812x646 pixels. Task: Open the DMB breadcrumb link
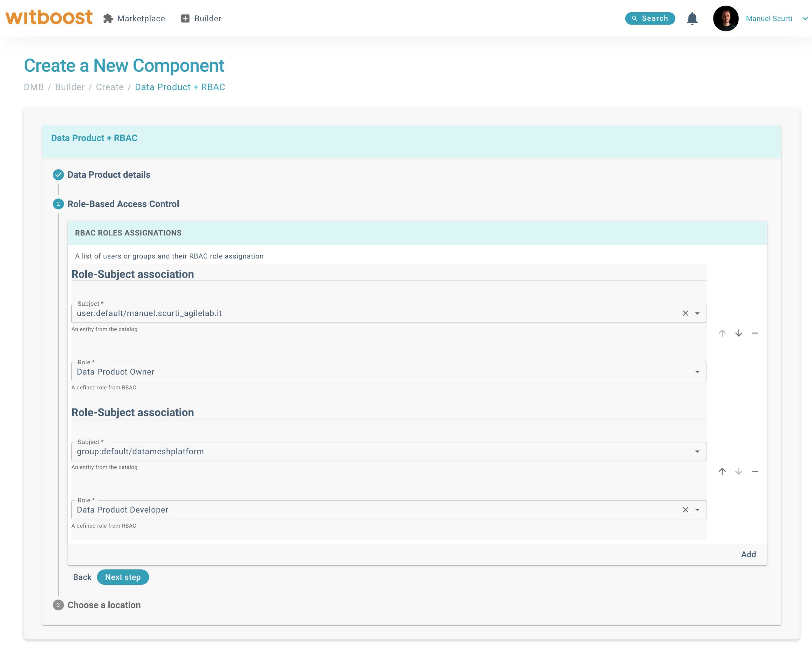(34, 87)
